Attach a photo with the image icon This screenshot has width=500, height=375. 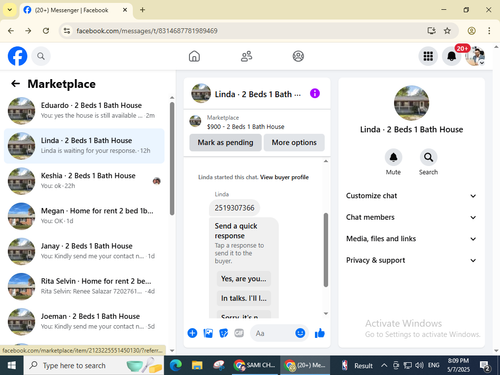pos(208,333)
